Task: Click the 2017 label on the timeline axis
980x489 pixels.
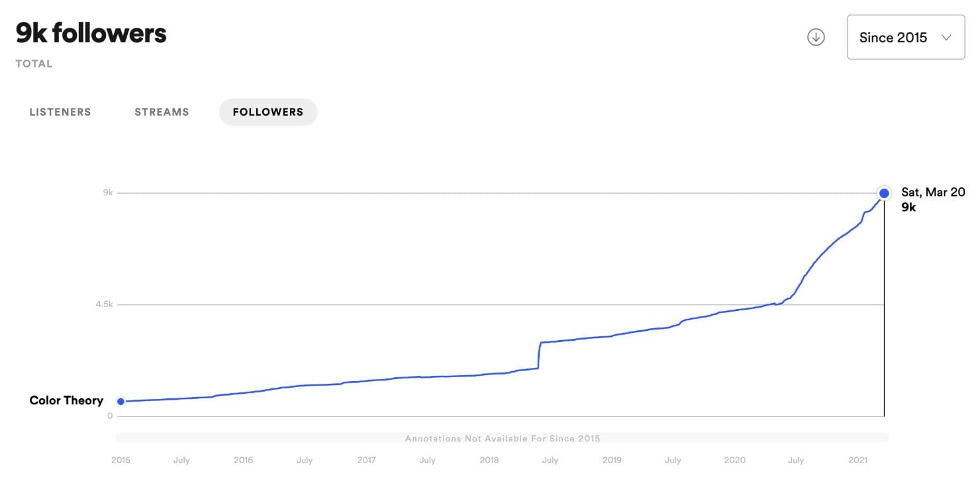Action: pyautogui.click(x=366, y=461)
